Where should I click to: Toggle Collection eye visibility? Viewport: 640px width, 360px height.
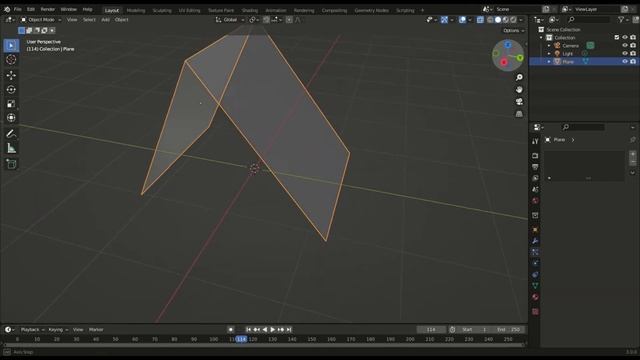tap(624, 37)
